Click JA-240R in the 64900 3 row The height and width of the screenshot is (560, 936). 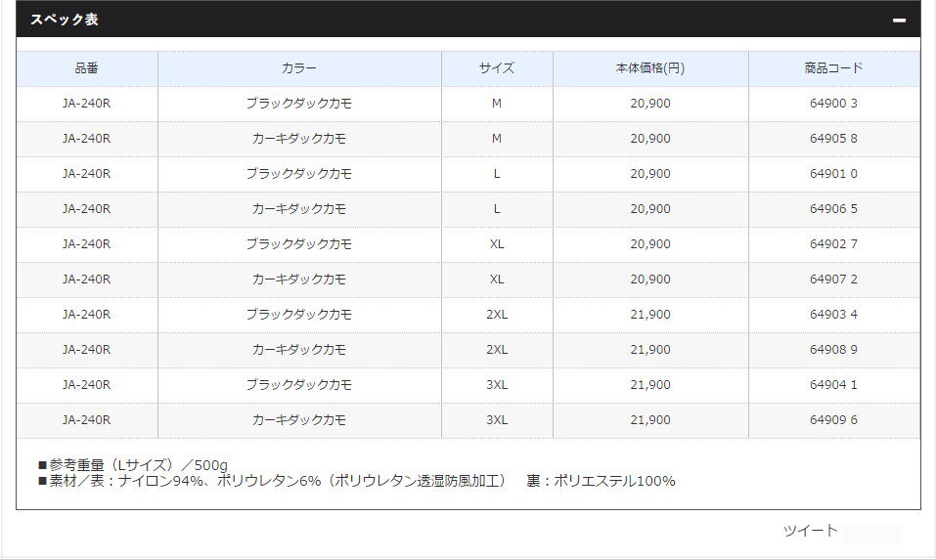point(86,104)
